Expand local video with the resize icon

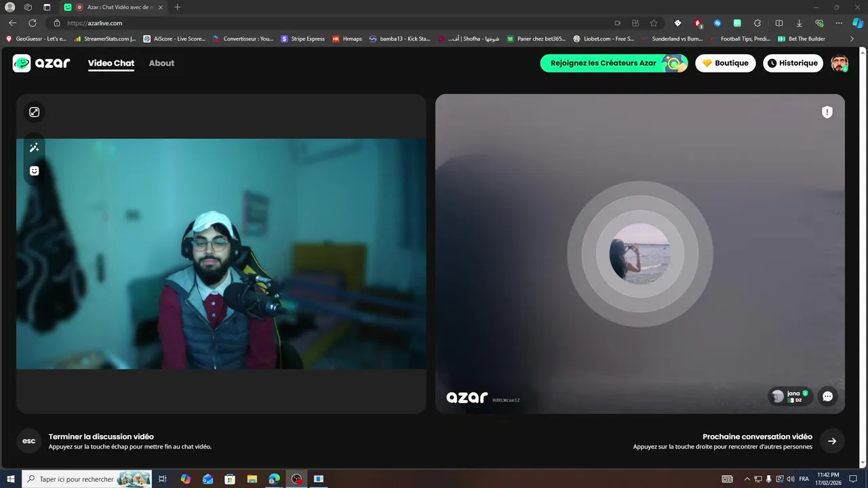(35, 112)
